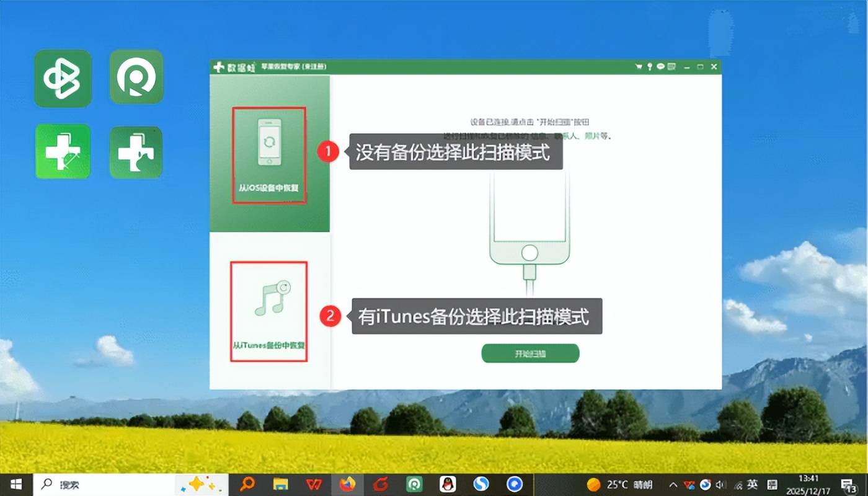Maximize the 数据蛙 recovery window
This screenshot has width=868, height=496.
click(x=700, y=67)
